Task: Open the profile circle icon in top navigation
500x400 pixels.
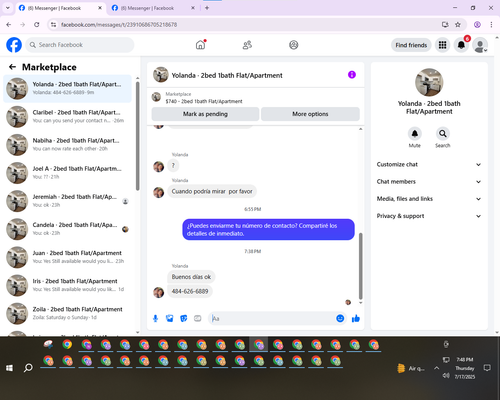Action: click(293, 45)
